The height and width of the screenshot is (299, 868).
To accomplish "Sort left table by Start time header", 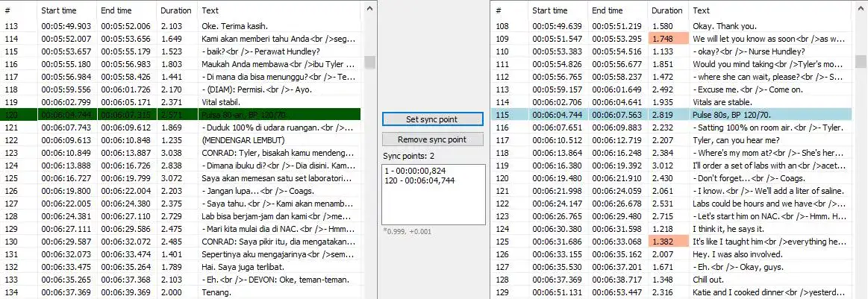I will pyautogui.click(x=66, y=10).
